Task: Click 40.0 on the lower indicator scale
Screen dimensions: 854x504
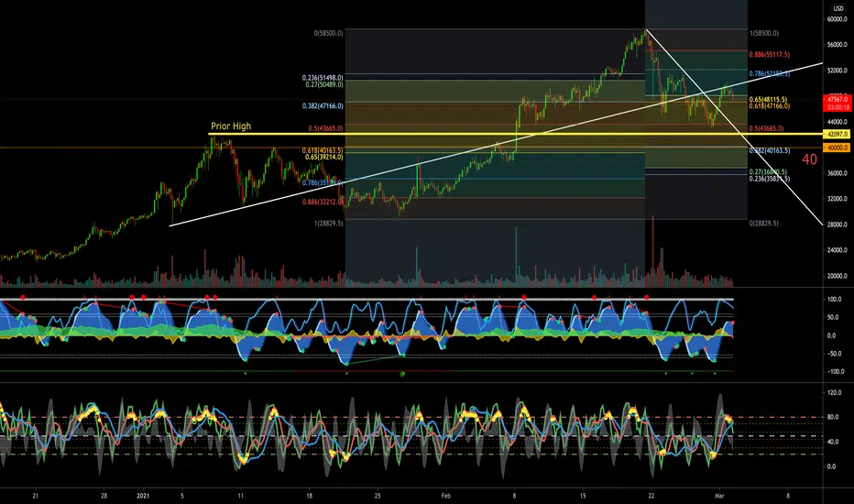Action: point(833,442)
